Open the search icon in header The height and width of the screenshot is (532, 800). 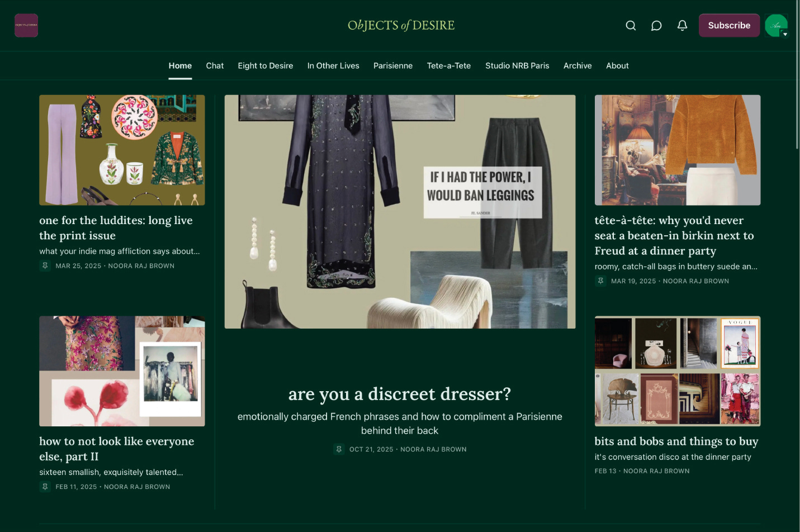click(x=631, y=26)
